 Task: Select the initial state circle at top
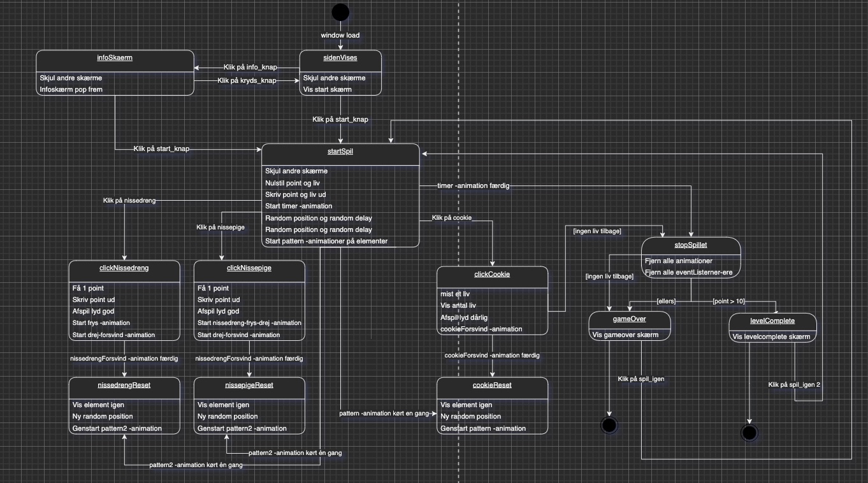coord(340,11)
